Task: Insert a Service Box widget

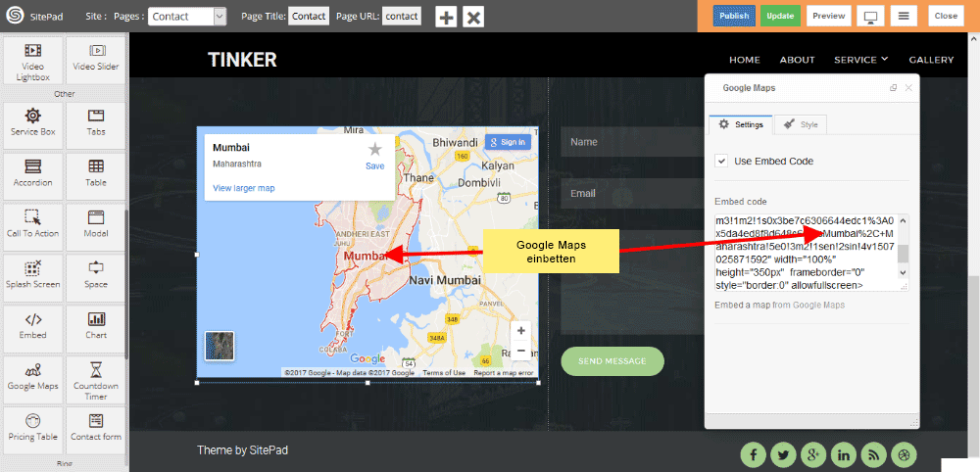Action: [x=32, y=125]
